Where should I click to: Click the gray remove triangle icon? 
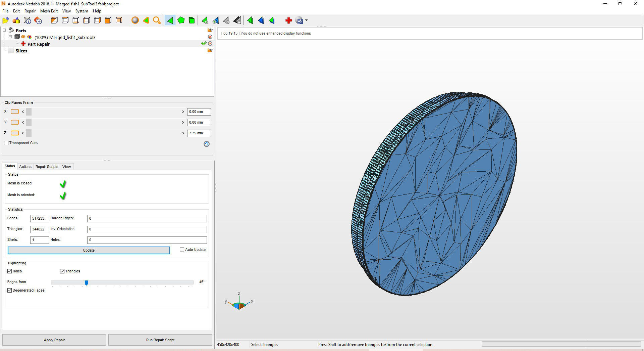pyautogui.click(x=226, y=20)
